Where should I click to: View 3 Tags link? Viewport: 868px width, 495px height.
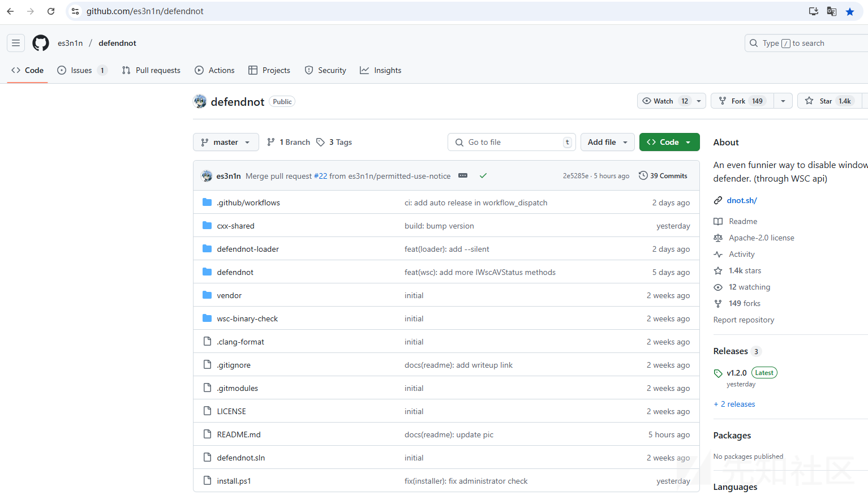[x=334, y=142]
